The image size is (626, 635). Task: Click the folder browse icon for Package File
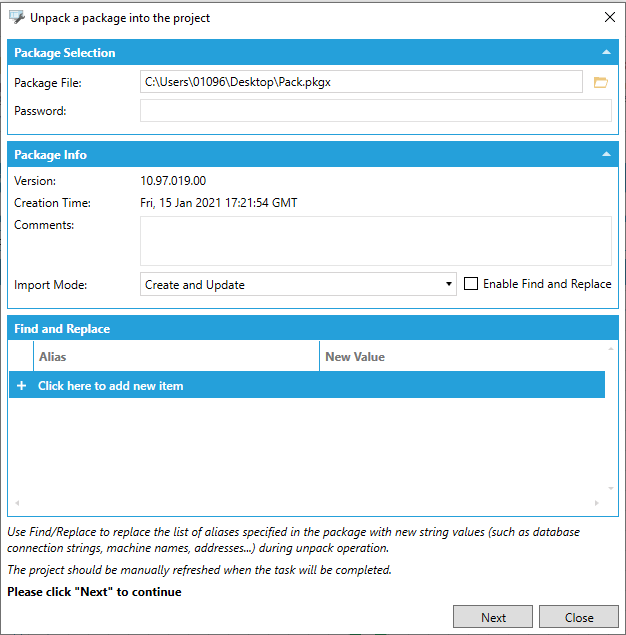pos(600,82)
